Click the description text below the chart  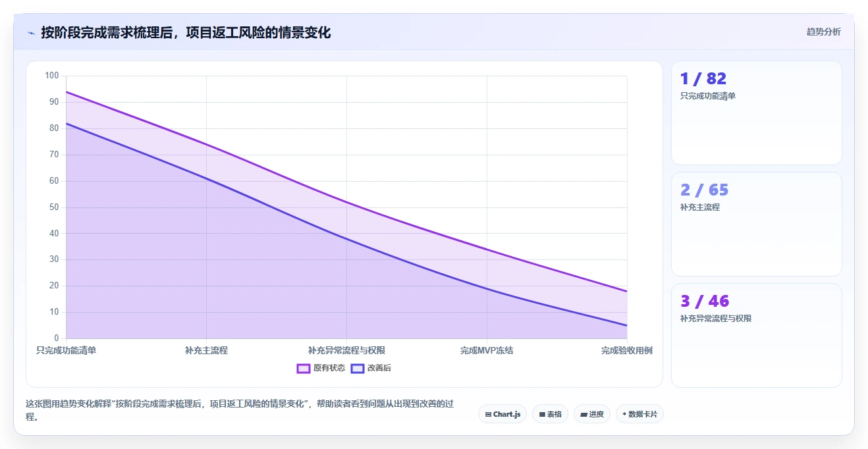coord(240,410)
